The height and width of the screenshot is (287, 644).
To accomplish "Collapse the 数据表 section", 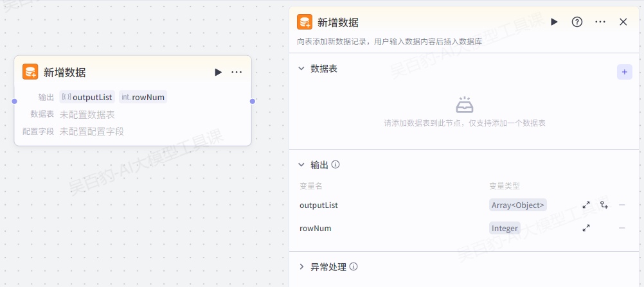I will tap(301, 68).
